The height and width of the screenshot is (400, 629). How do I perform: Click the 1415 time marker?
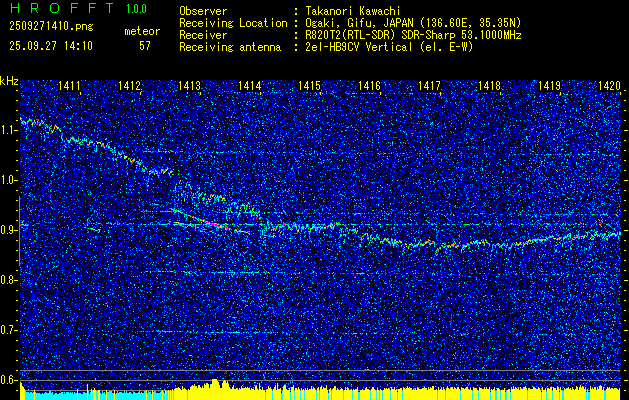coord(309,87)
